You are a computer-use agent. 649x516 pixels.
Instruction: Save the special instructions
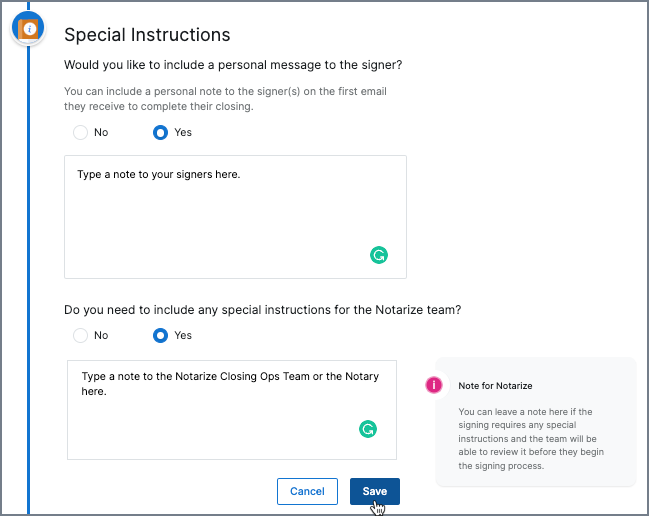(x=375, y=491)
